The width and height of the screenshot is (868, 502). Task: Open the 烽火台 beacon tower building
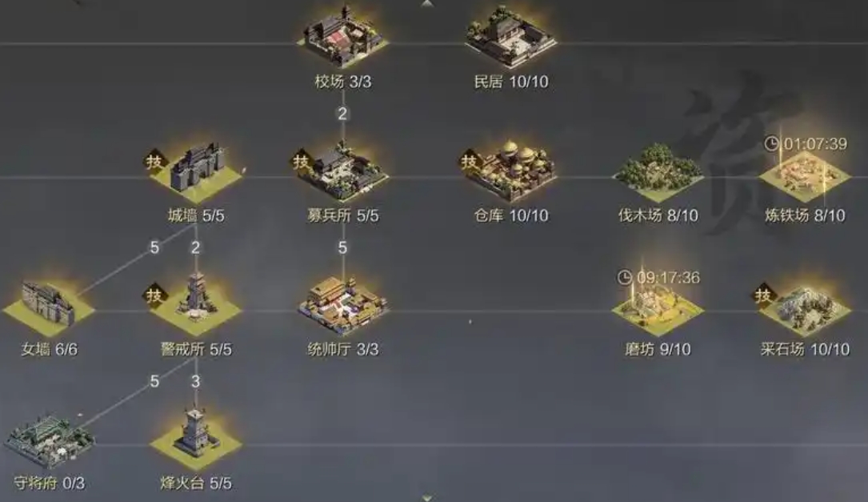pyautogui.click(x=196, y=439)
